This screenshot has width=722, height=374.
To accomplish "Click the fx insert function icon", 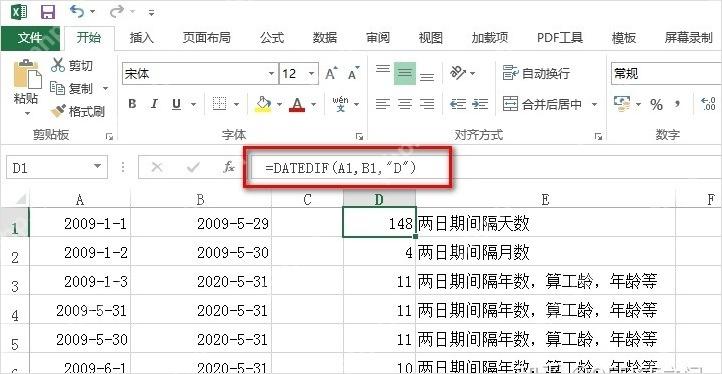I will (229, 167).
